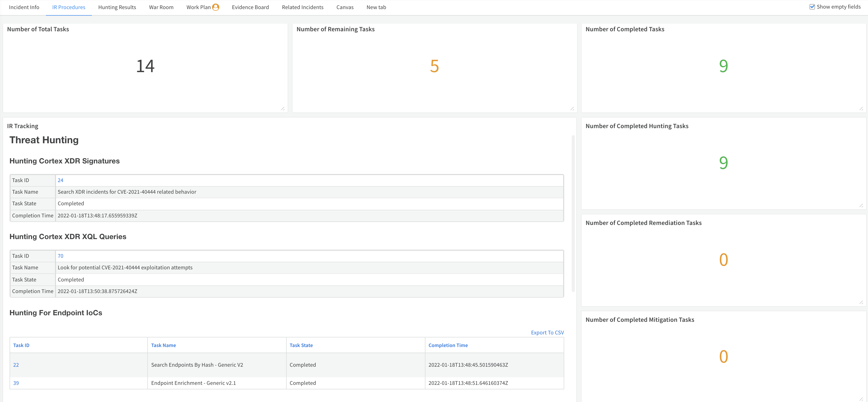868x402 pixels.
Task: Open the Evidence Board tab
Action: (250, 7)
